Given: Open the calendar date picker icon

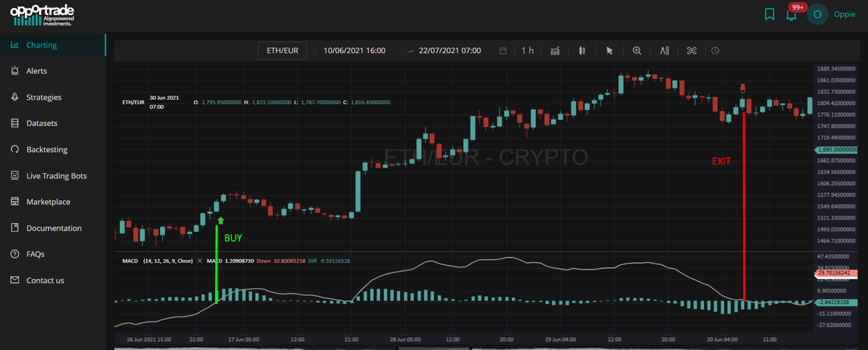Looking at the screenshot, I should click(502, 51).
